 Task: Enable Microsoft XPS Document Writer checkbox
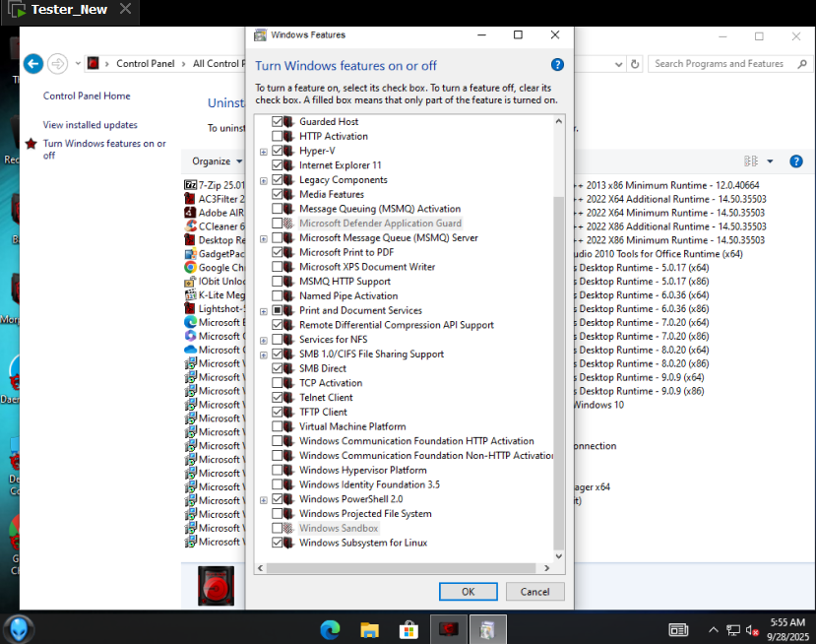pyautogui.click(x=277, y=267)
